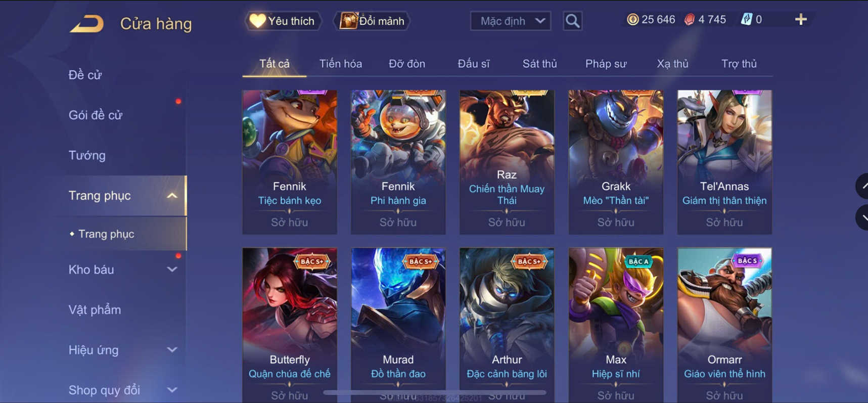The image size is (868, 403).
Task: Tap the blue voucher currency icon
Action: (x=746, y=20)
